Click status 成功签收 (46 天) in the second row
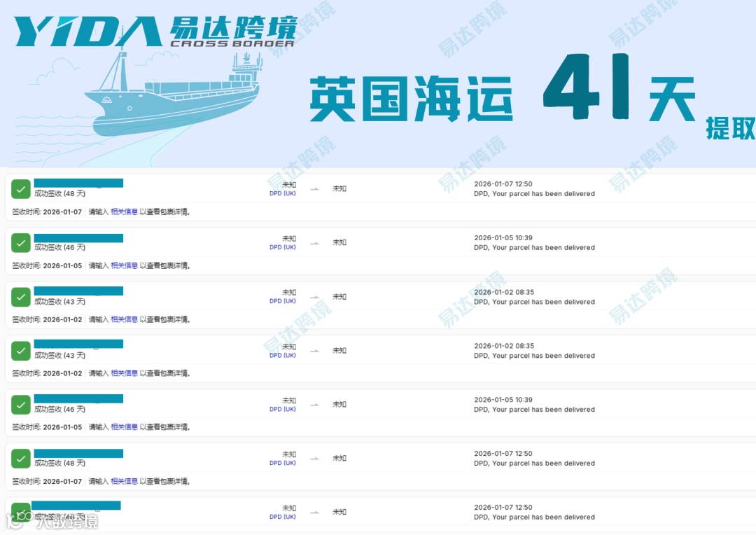The width and height of the screenshot is (756, 535). click(x=59, y=247)
